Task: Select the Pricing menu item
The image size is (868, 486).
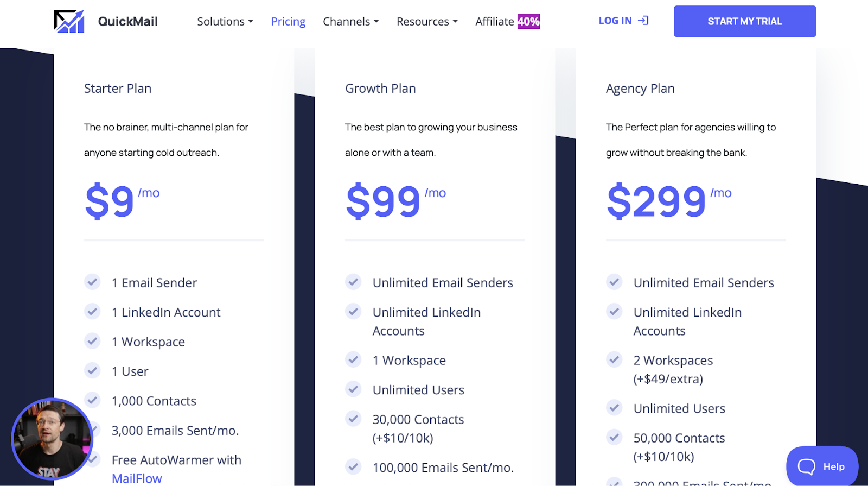Action: (288, 21)
